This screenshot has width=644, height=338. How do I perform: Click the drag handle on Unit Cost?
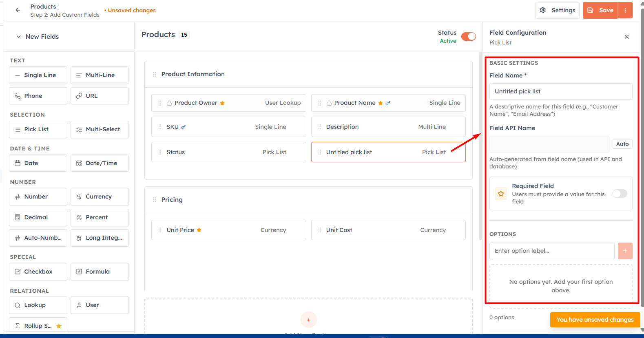coord(320,230)
